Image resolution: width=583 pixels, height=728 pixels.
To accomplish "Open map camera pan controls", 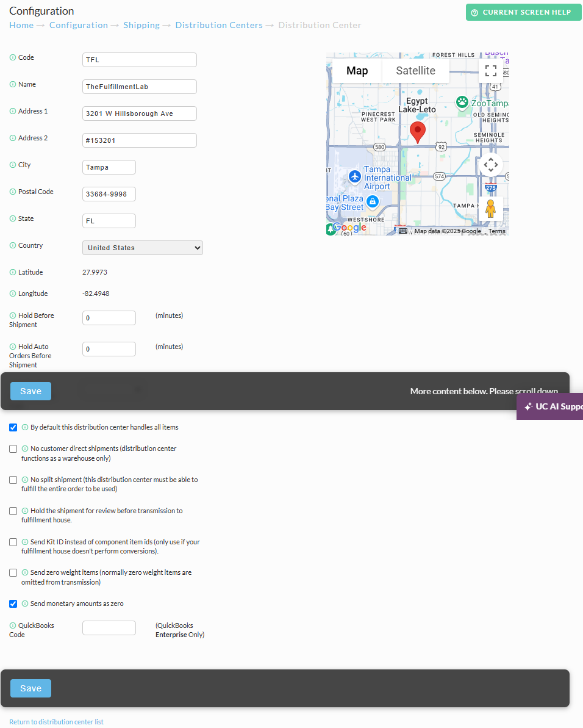I will pos(491,165).
